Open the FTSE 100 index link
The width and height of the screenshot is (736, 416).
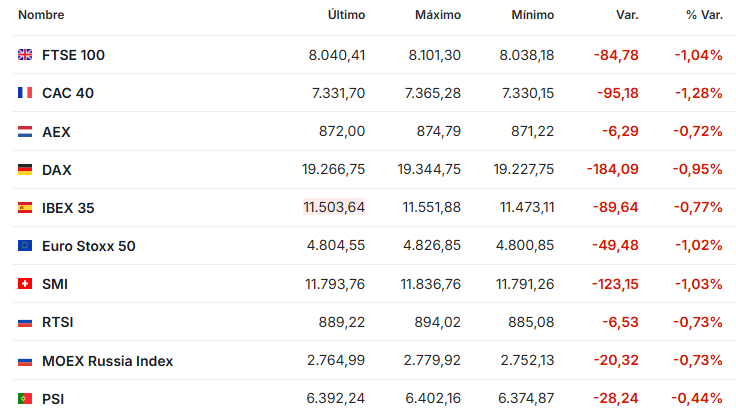(73, 55)
